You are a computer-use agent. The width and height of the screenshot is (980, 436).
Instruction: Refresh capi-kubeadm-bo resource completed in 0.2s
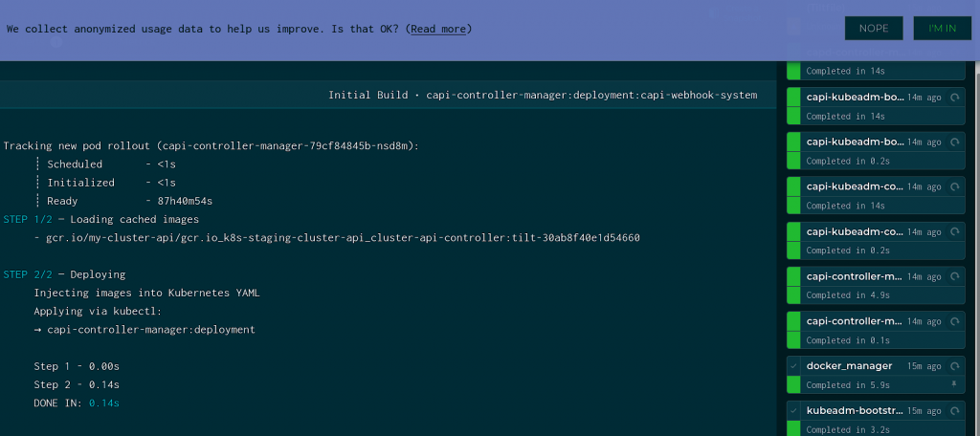coord(954,142)
